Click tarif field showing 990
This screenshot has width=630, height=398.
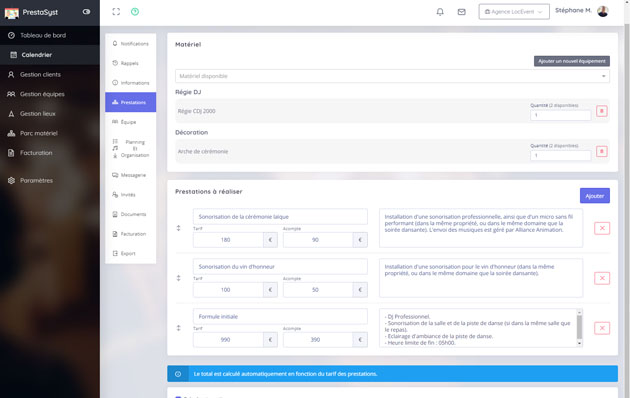(228, 340)
